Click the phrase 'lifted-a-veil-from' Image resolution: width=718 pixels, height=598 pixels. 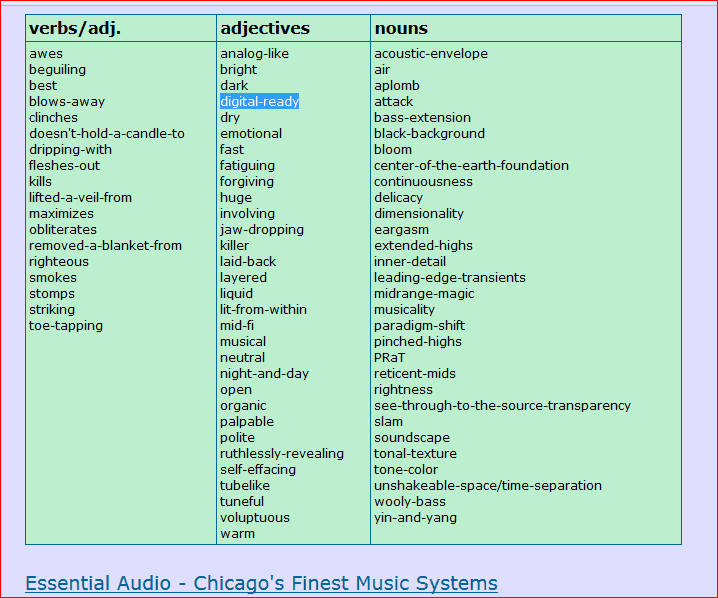pyautogui.click(x=81, y=198)
